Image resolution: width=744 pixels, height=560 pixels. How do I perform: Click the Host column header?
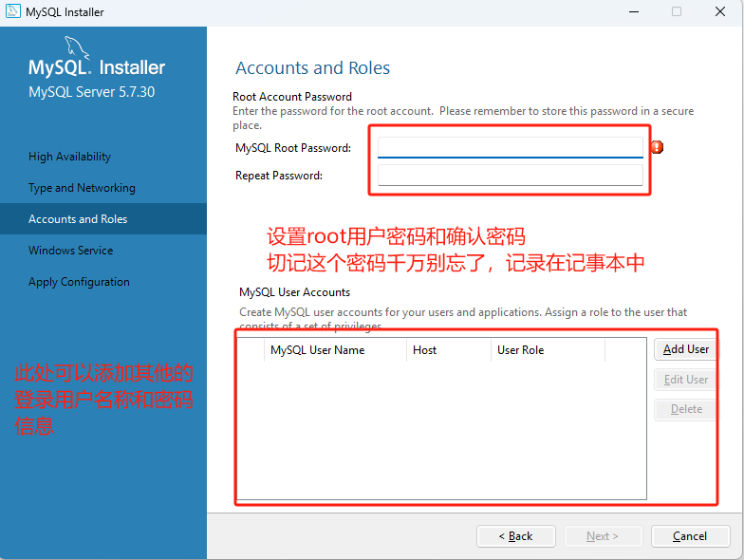coord(448,350)
